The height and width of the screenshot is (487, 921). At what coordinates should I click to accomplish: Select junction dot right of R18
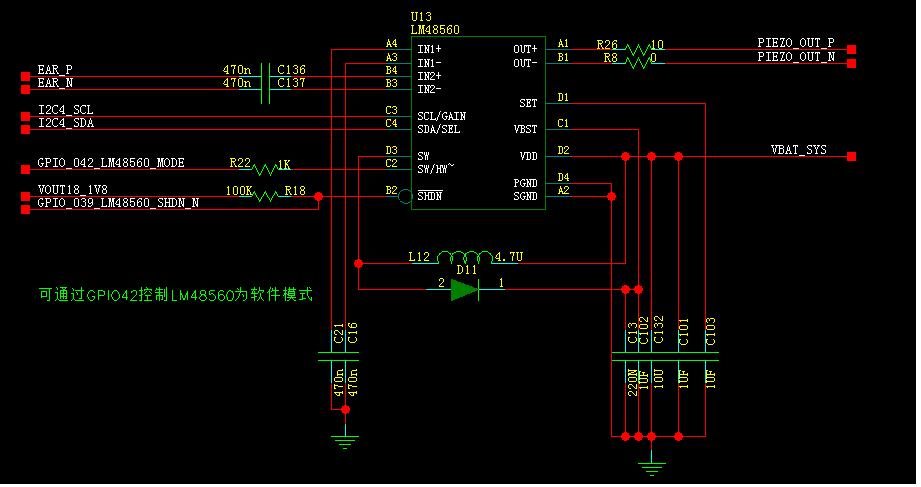point(318,197)
